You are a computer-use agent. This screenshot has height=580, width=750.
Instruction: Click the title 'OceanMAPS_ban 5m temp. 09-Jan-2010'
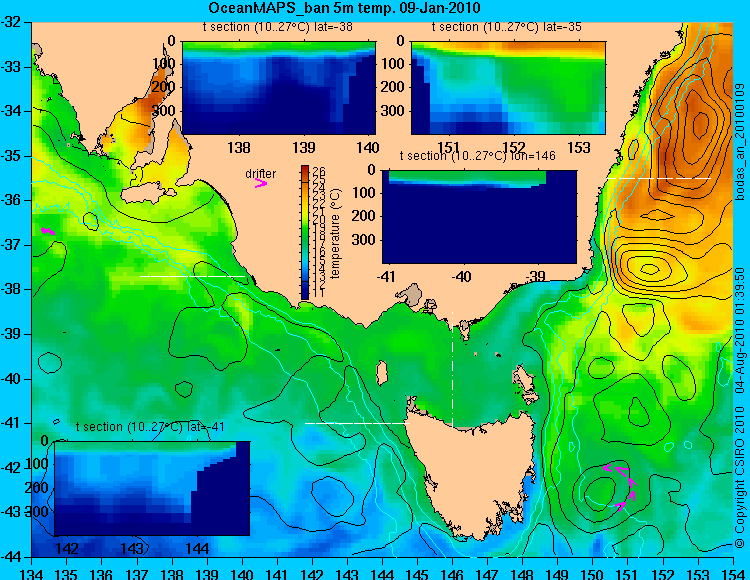(x=344, y=8)
